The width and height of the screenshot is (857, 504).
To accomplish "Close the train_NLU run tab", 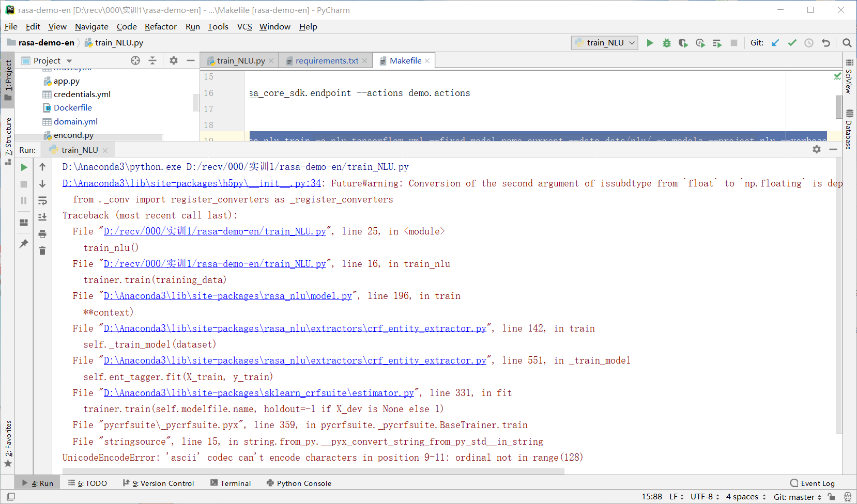I will (x=105, y=150).
